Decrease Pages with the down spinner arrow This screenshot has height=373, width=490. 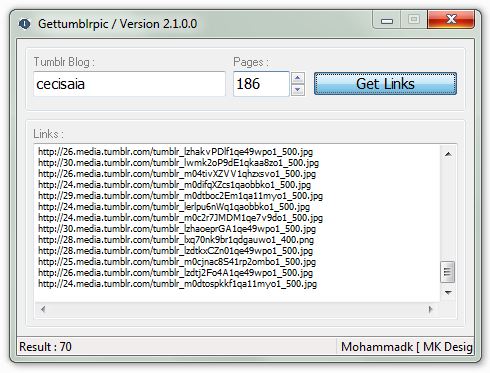click(x=298, y=90)
